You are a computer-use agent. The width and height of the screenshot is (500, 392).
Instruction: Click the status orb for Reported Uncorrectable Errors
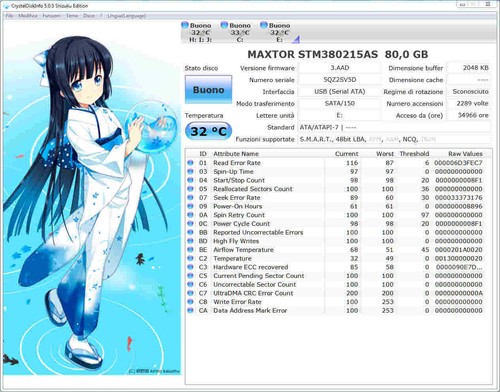pyautogui.click(x=190, y=232)
